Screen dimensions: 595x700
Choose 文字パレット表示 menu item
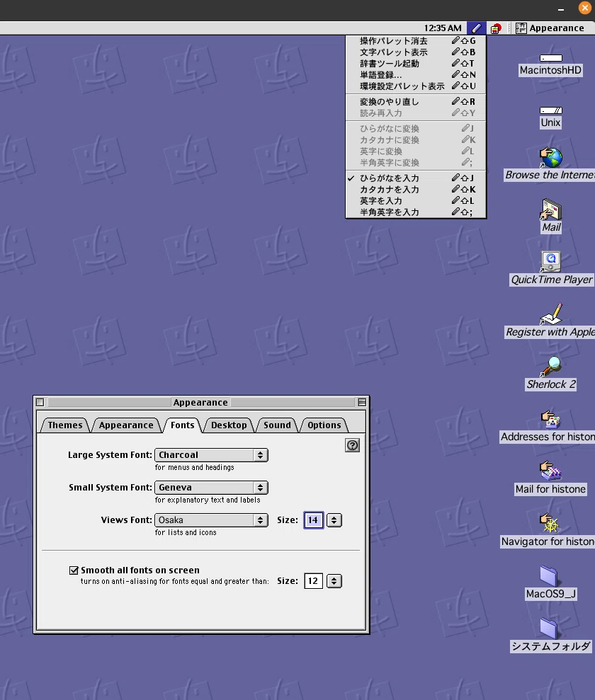click(x=416, y=52)
